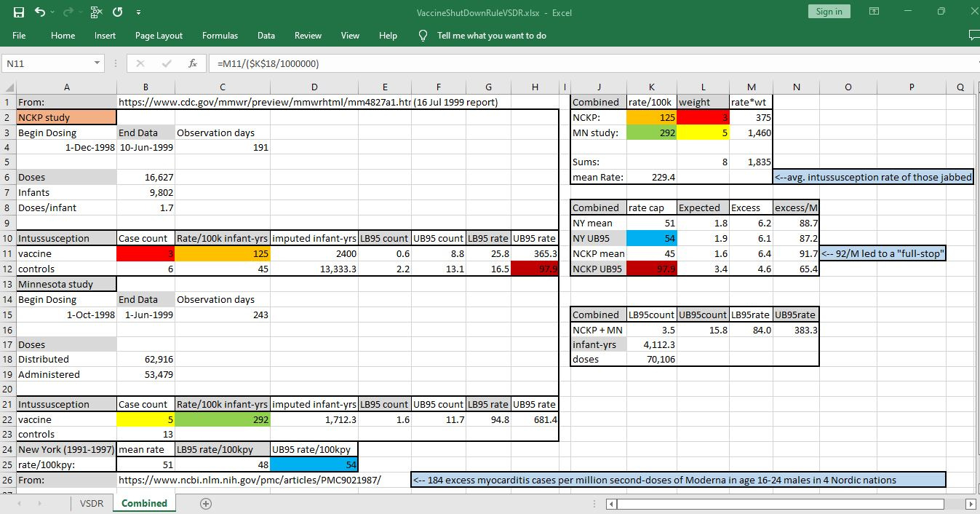This screenshot has width=980, height=514.
Task: Switch to the Home ribbon tab
Action: 63,36
